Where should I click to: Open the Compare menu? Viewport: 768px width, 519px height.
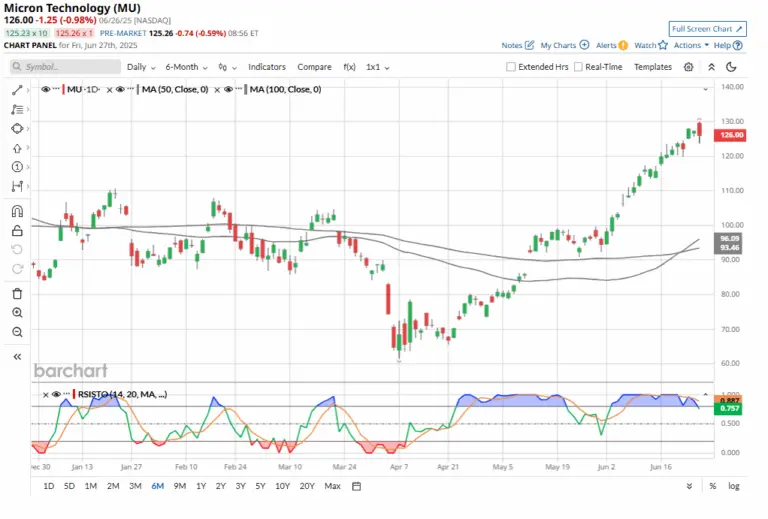314,67
